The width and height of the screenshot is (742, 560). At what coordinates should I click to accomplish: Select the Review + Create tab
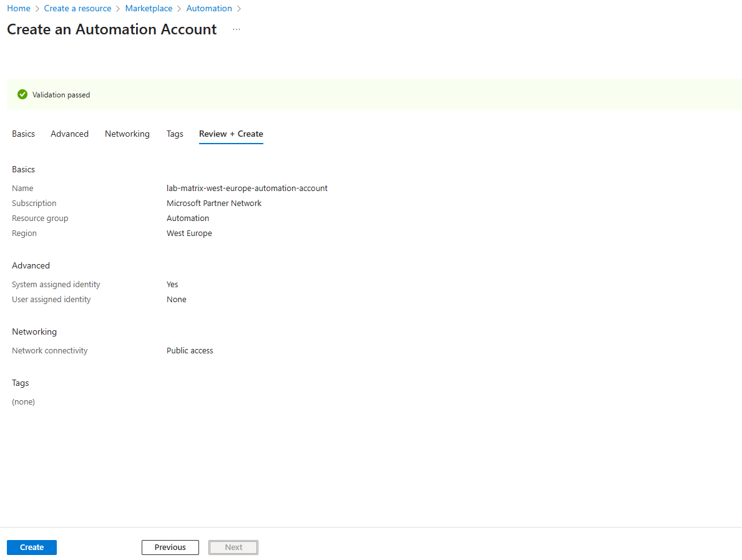(231, 134)
